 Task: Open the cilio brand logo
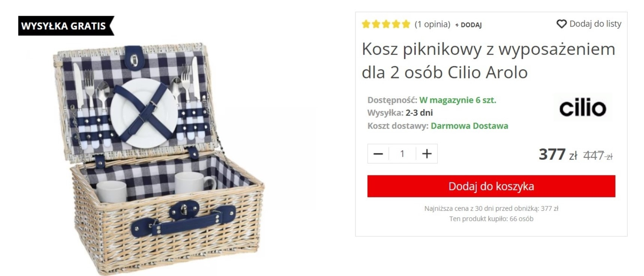(x=583, y=108)
